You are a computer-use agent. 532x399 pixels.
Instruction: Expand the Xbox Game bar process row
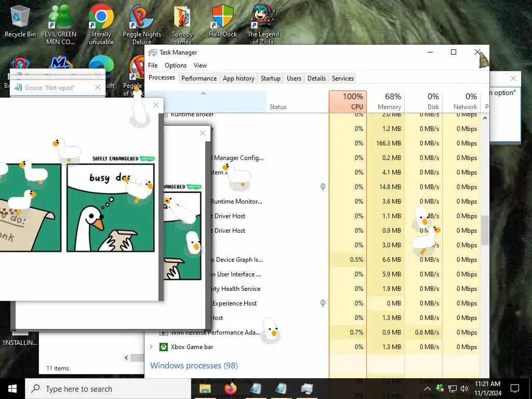151,347
